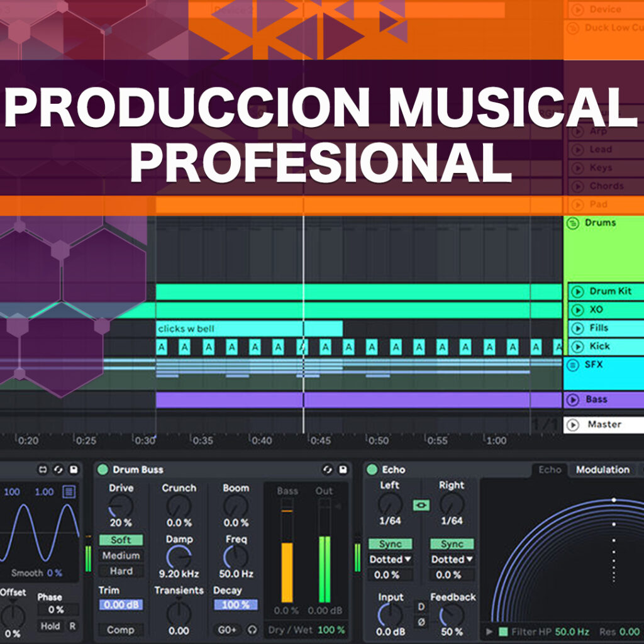Click the 0:50 timeline marker

[378, 441]
